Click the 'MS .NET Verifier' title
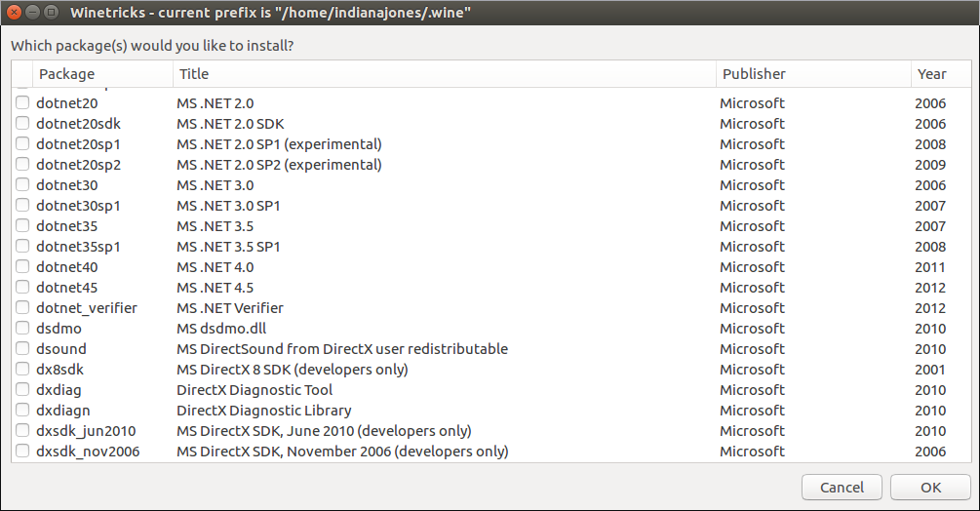This screenshot has width=980, height=511. pos(230,308)
